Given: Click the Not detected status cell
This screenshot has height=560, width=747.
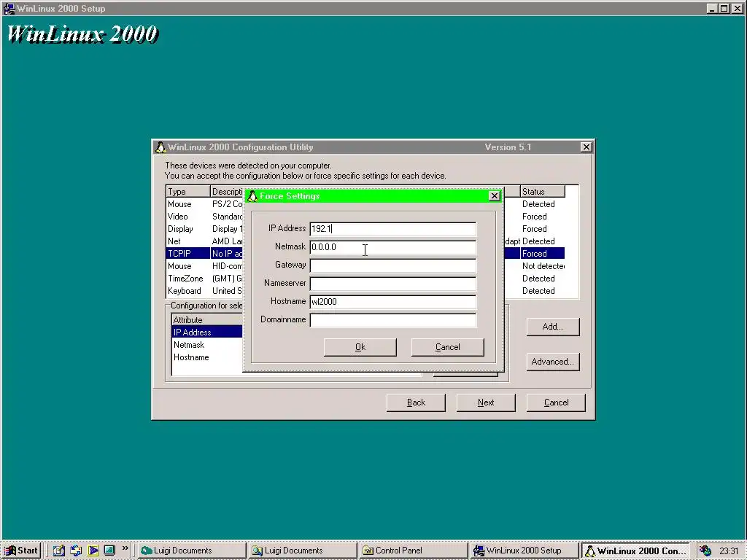Looking at the screenshot, I should (x=543, y=265).
